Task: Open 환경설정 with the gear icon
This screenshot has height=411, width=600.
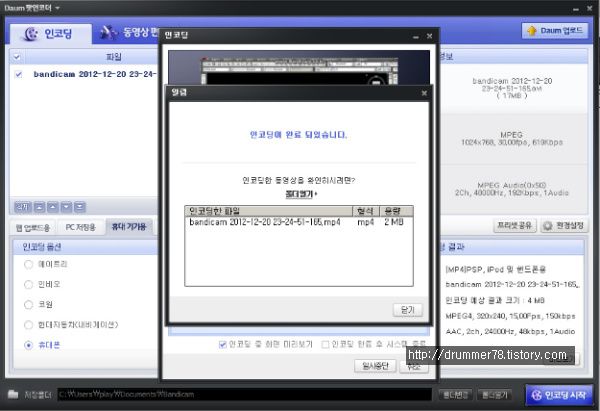Action: point(564,226)
